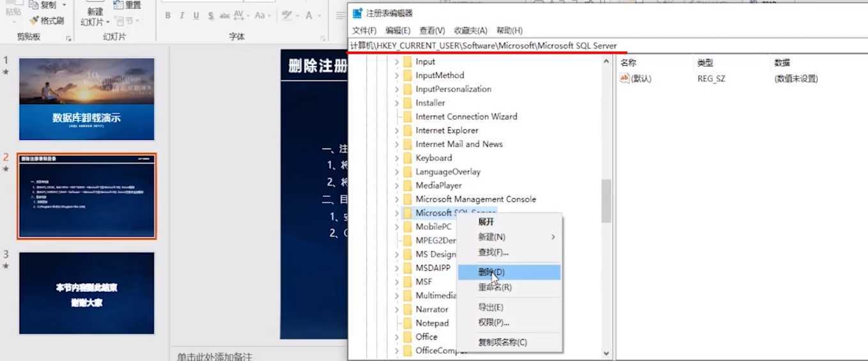
Task: Click the Input folder icon
Action: pyautogui.click(x=407, y=62)
